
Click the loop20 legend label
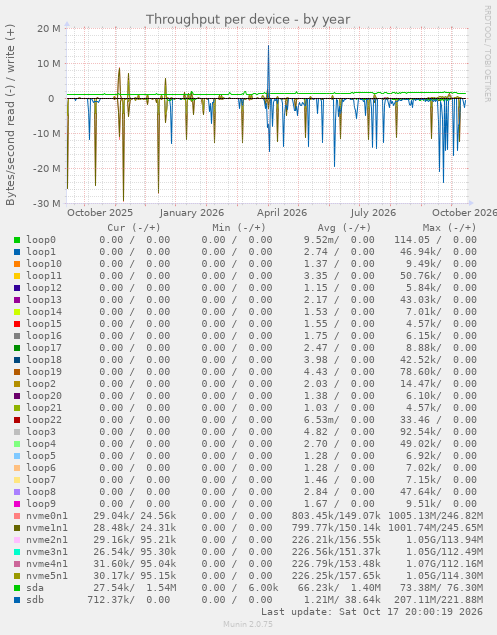(x=44, y=396)
